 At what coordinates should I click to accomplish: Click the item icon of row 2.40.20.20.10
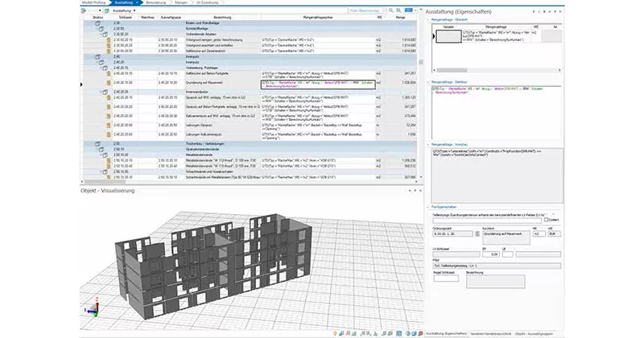tap(109, 97)
